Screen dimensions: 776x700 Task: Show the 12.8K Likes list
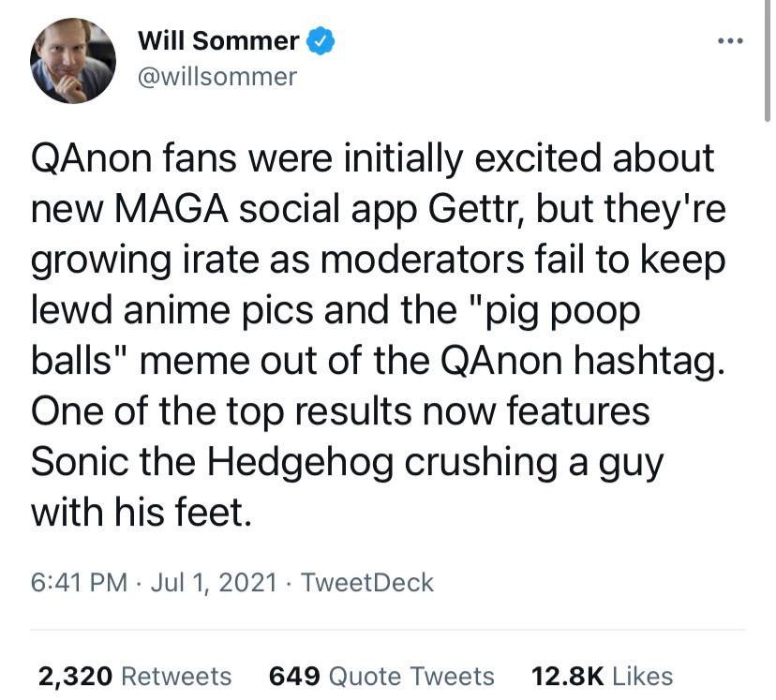pos(601,676)
